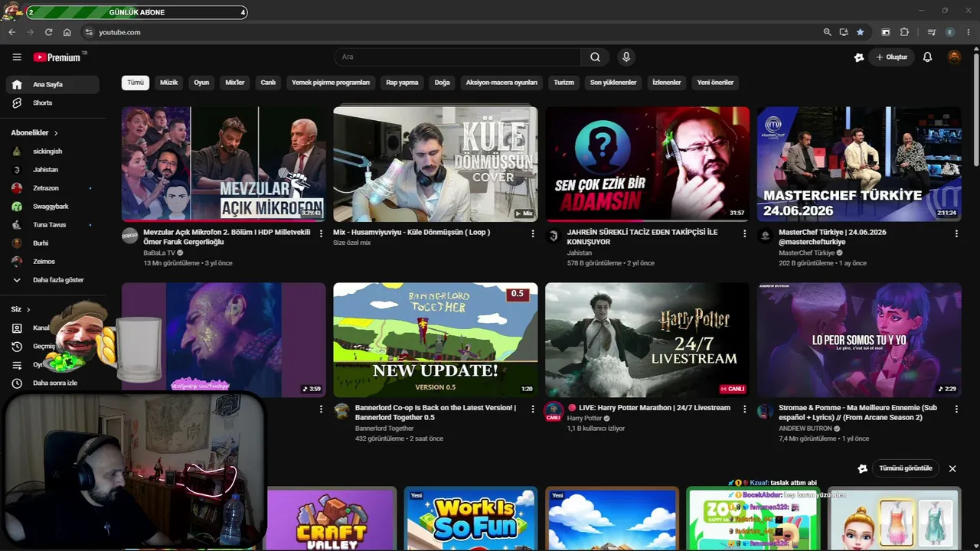Click the install app icon in the address bar
980x551 pixels.
[844, 32]
